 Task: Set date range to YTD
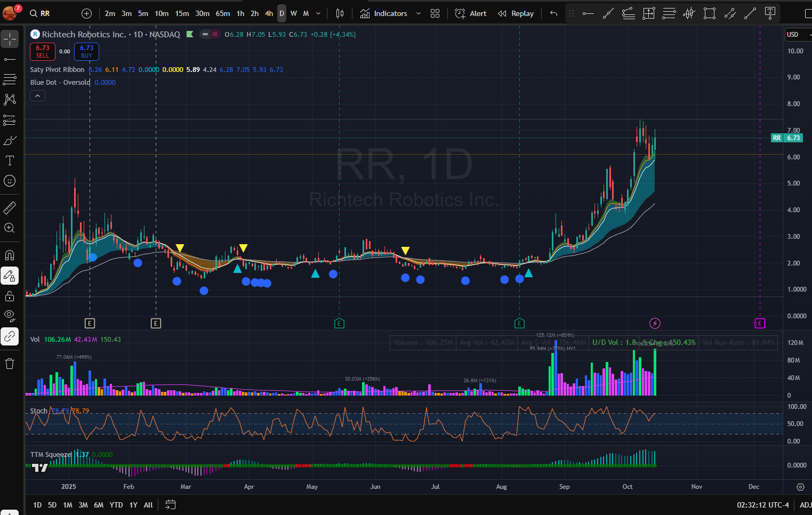pos(116,505)
